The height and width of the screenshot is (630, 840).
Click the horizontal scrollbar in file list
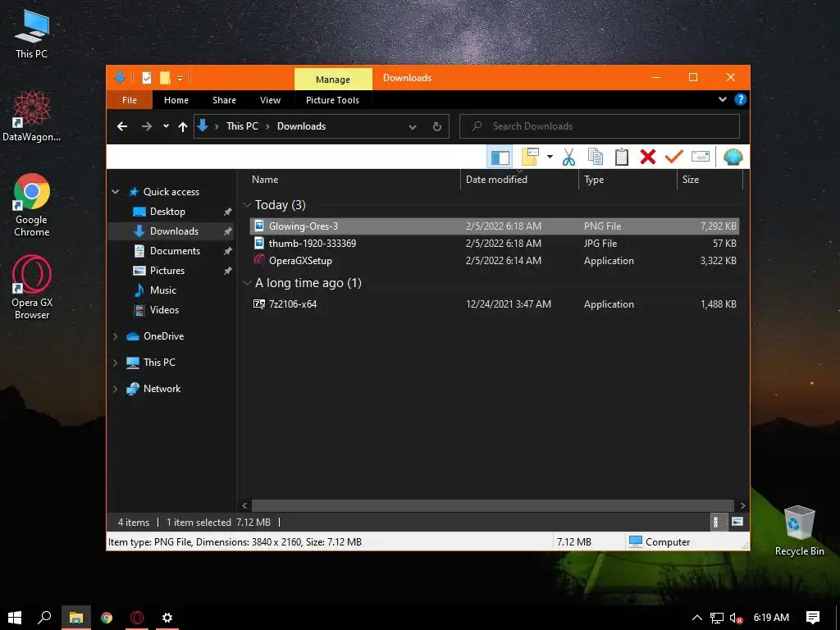click(x=492, y=505)
